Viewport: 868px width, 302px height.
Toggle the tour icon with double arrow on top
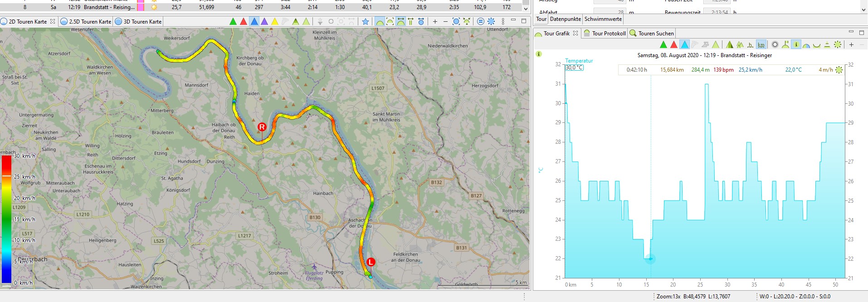401,21
